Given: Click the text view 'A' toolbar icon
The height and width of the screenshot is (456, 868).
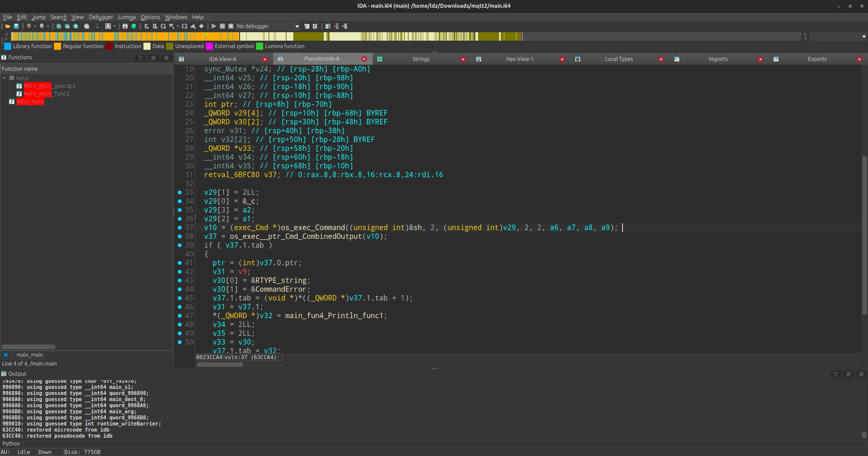Looking at the screenshot, I should point(108,26).
